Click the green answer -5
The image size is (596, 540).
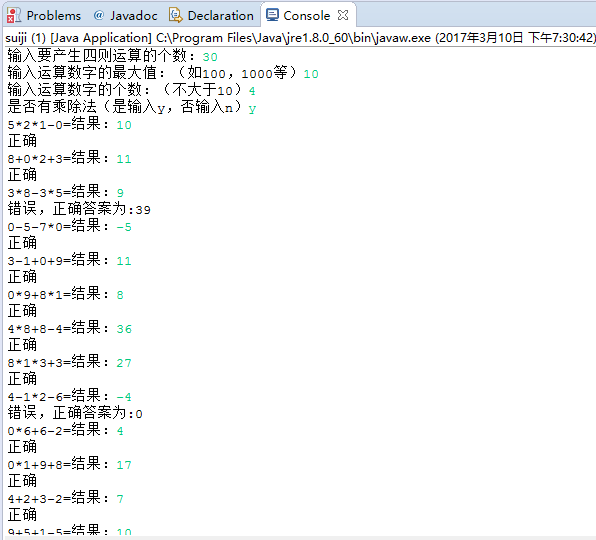124,227
